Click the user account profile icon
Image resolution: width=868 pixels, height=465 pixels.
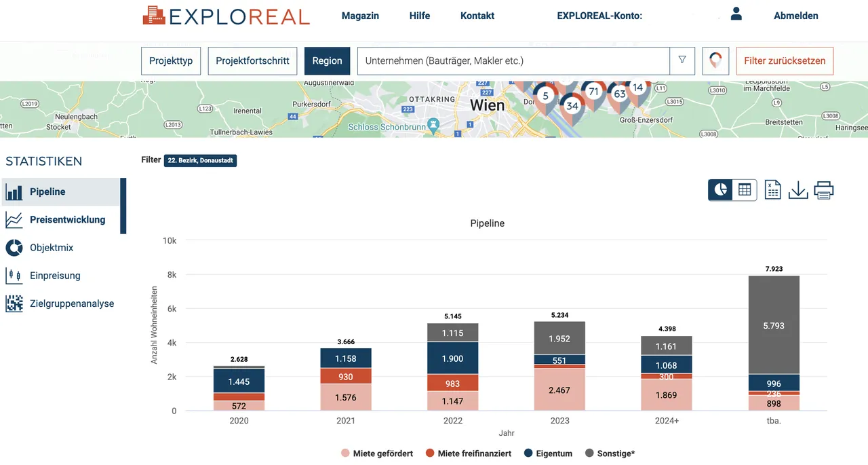click(736, 14)
